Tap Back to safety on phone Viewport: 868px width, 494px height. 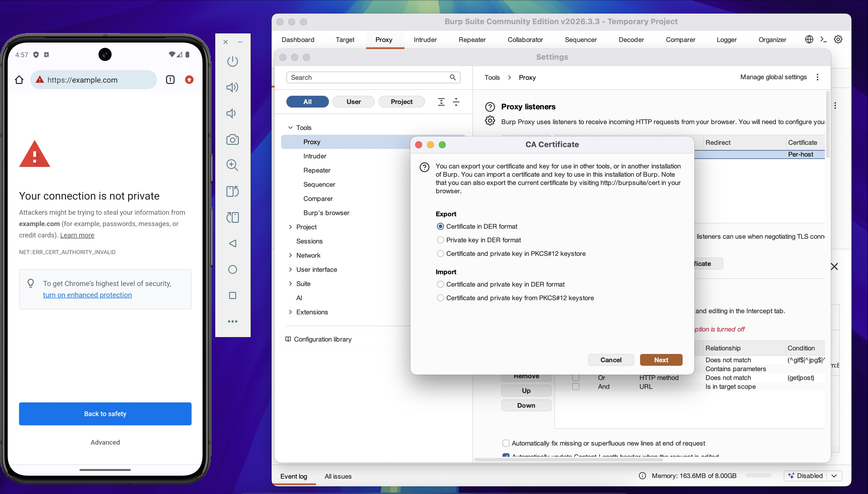tap(105, 414)
